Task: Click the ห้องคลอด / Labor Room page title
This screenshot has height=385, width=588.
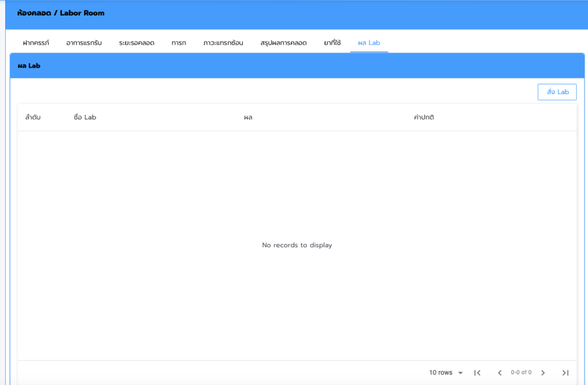Action: point(61,13)
